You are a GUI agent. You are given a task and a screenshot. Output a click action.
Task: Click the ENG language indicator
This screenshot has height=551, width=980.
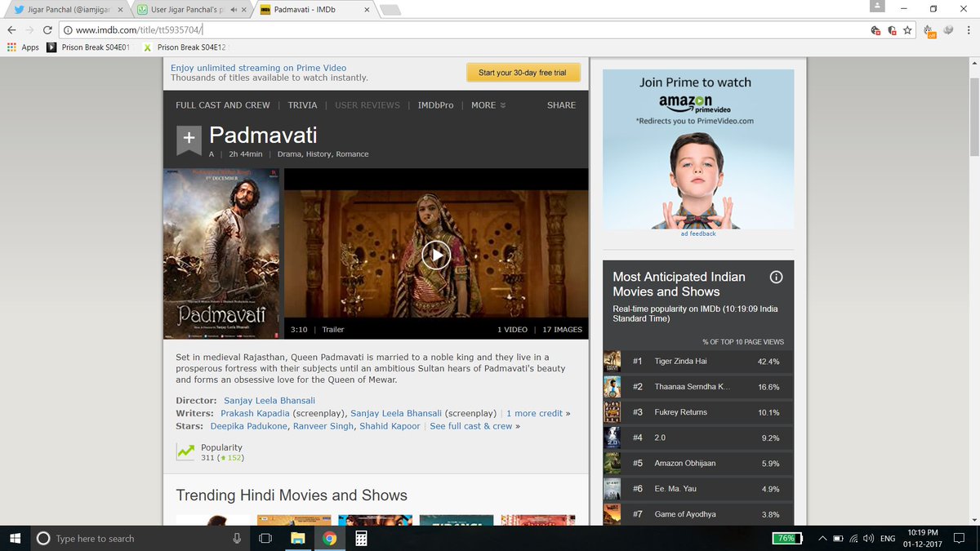(x=888, y=539)
